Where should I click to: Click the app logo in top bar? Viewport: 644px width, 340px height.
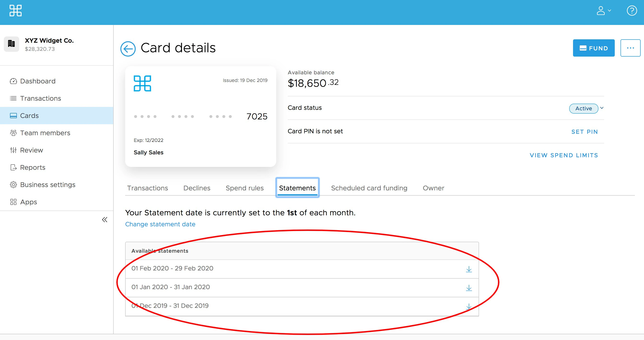(x=16, y=11)
